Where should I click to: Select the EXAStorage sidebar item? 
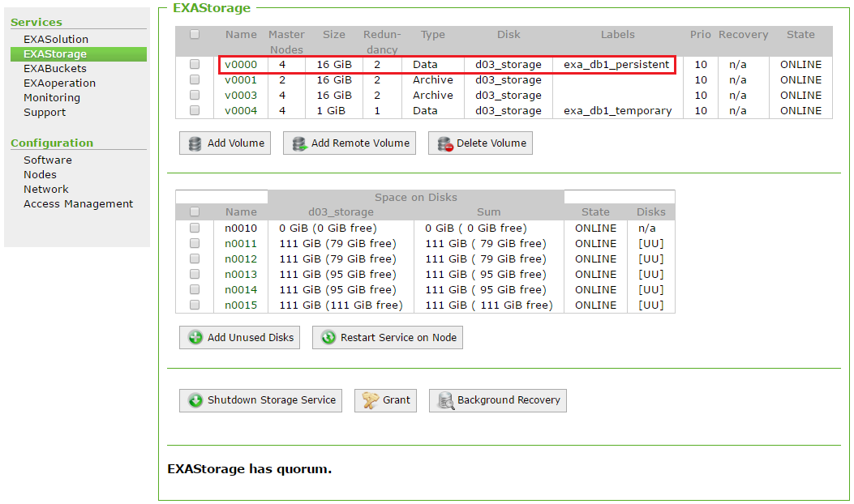pos(79,53)
